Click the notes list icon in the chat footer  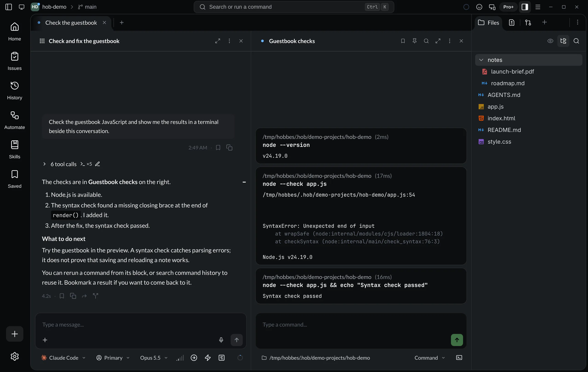click(x=221, y=358)
